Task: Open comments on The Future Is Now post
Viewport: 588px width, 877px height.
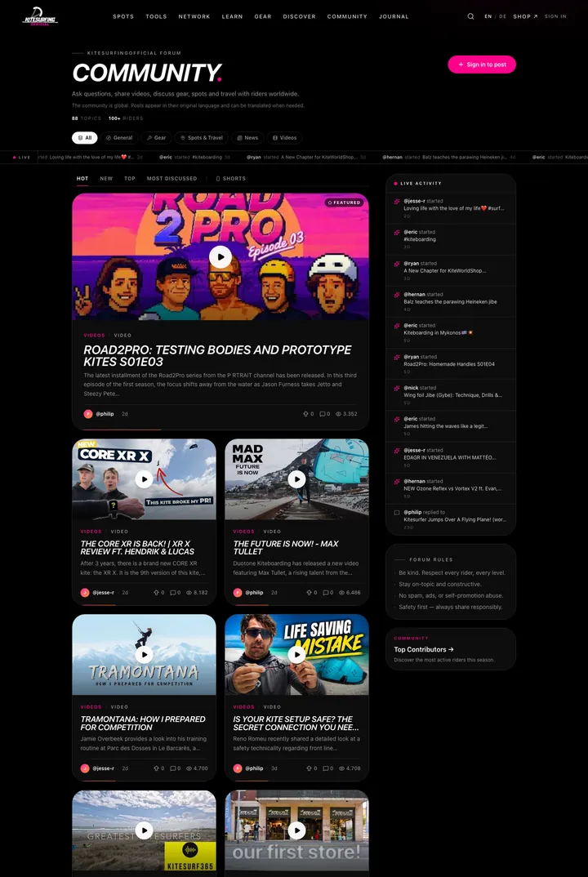Action: click(326, 592)
